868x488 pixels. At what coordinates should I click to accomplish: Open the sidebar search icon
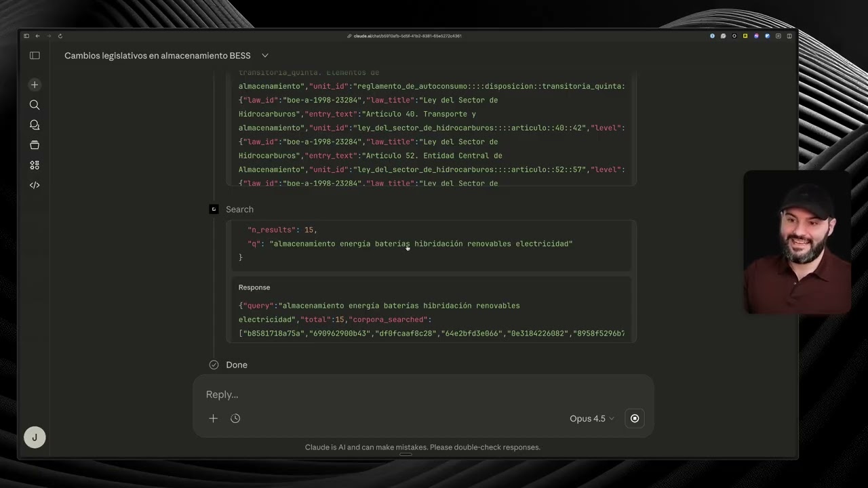(35, 105)
